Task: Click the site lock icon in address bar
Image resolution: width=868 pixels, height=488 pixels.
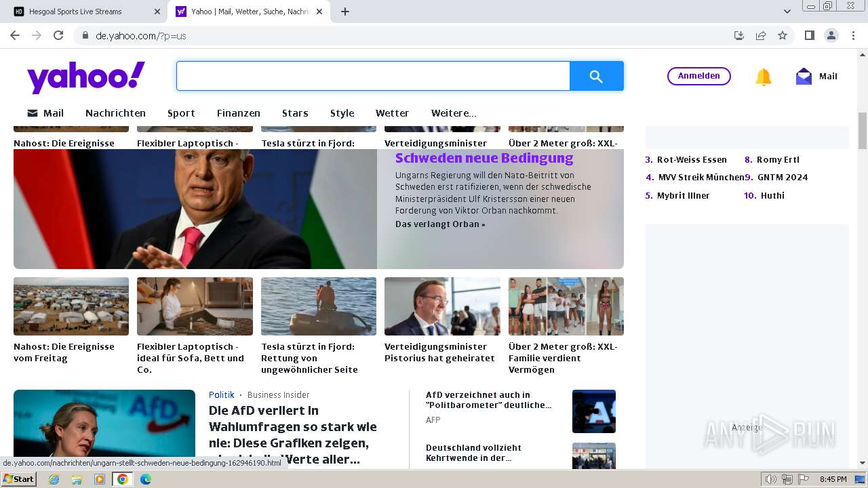Action: tap(85, 36)
